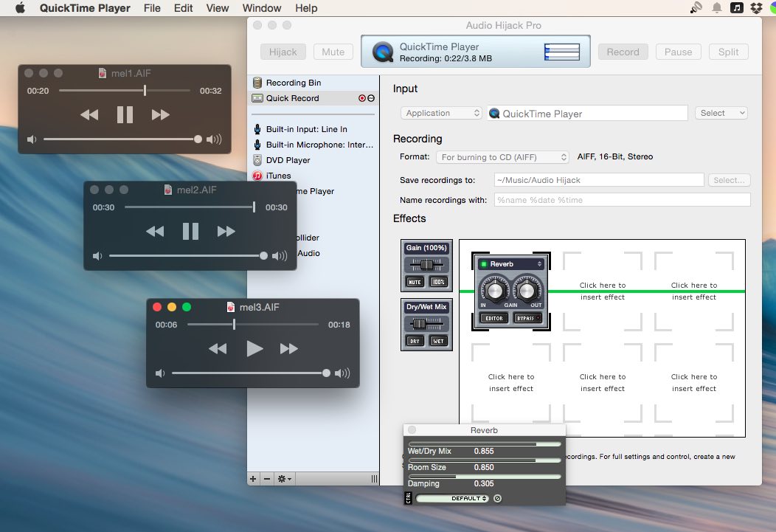
Task: Add a new source with plus button
Action: [x=253, y=479]
